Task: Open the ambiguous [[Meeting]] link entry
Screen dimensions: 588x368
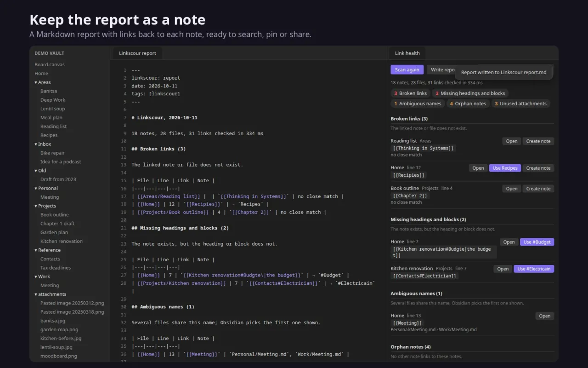Action: pos(545,316)
